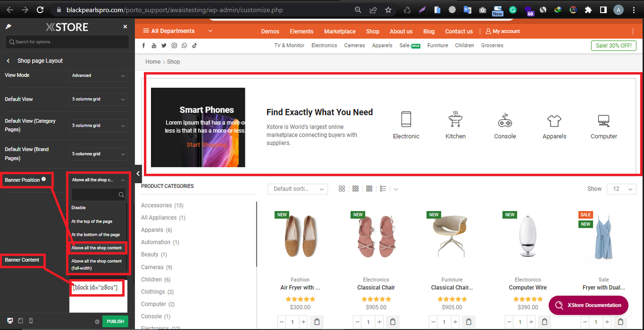Click the Twitter social icon

[x=164, y=45]
